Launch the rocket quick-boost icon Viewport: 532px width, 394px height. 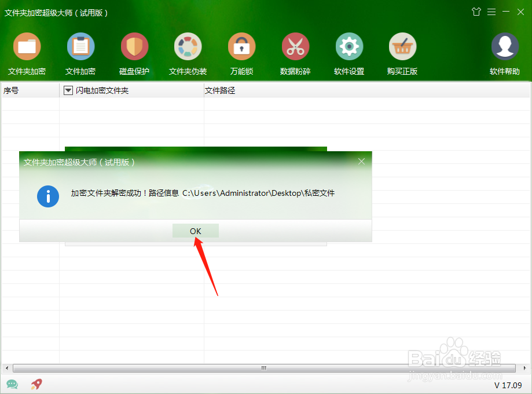click(x=36, y=384)
